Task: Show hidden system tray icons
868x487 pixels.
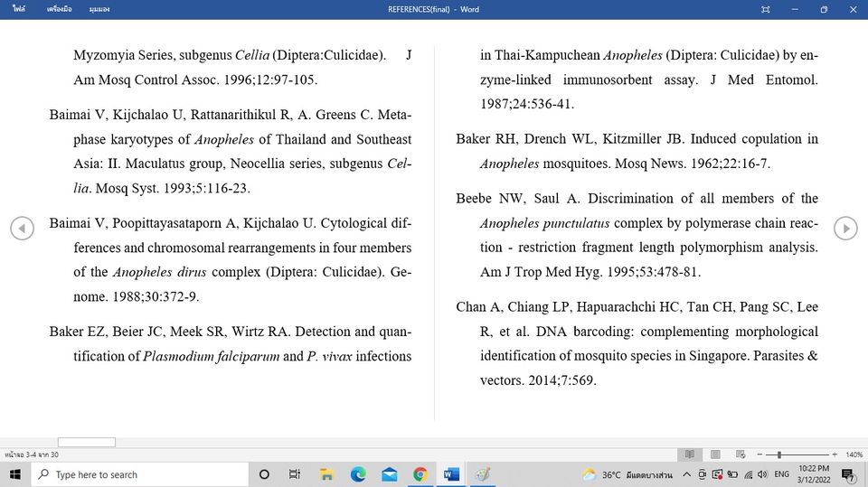Action: (687, 474)
